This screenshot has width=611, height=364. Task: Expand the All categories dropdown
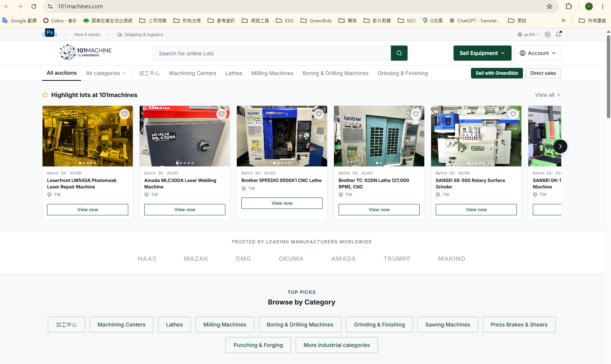click(106, 73)
